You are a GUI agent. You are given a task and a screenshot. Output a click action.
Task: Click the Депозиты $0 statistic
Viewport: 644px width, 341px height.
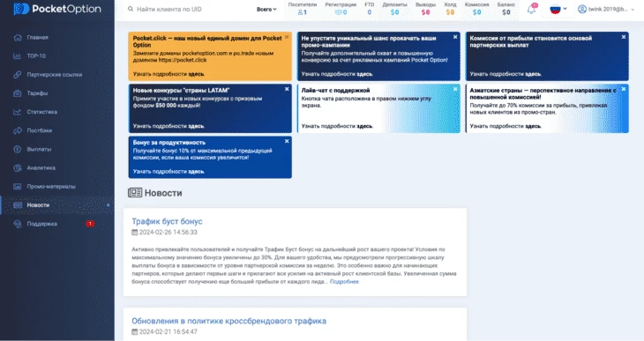(x=394, y=9)
